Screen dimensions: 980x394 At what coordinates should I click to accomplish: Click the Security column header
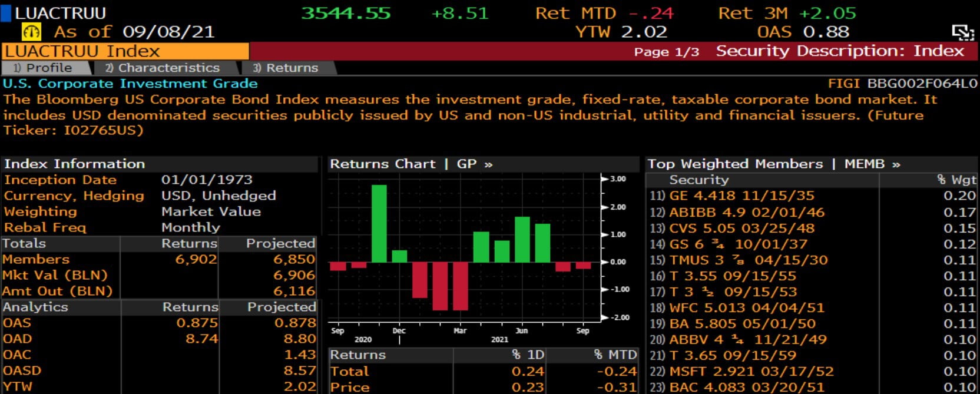tap(699, 180)
